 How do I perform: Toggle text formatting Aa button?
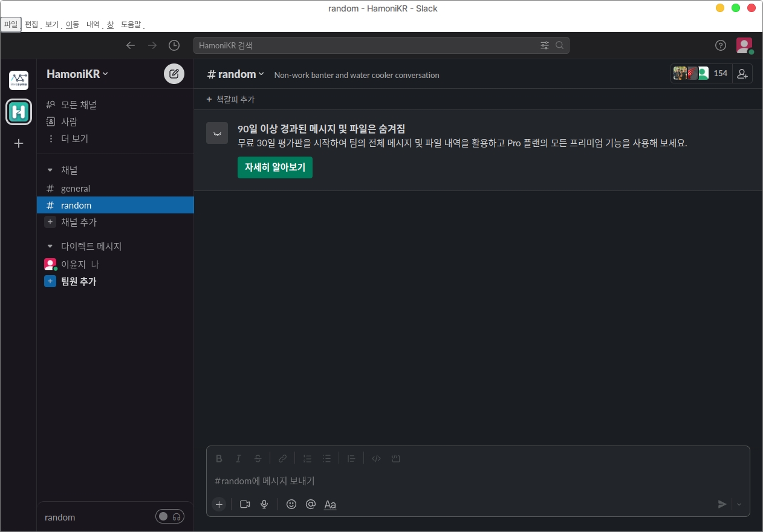(330, 504)
